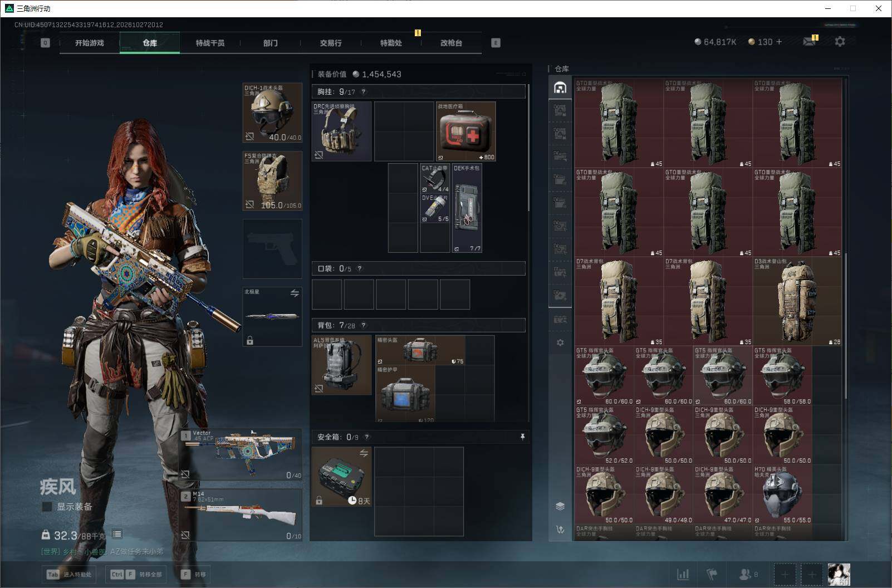This screenshot has width=892, height=588.
Task: Click the equipment panel vertical scrollbar
Action: click(x=528, y=148)
